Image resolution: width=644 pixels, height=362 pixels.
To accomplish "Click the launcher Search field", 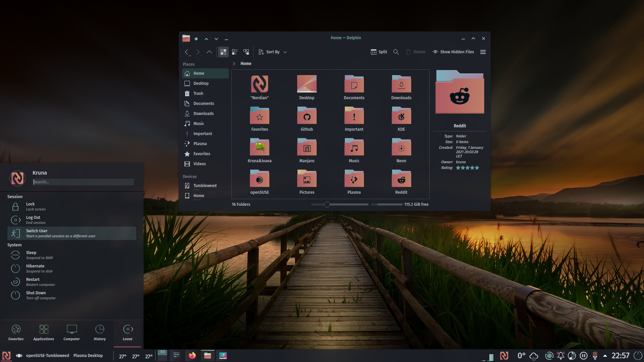I will (83, 182).
